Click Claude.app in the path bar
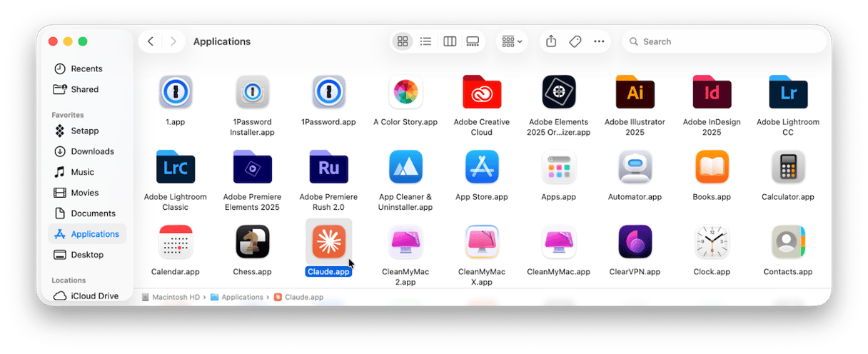The width and height of the screenshot is (868, 354). (298, 297)
